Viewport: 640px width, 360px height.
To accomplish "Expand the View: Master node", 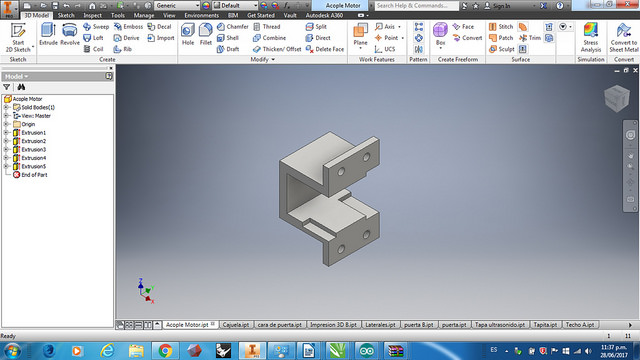I will (6, 116).
